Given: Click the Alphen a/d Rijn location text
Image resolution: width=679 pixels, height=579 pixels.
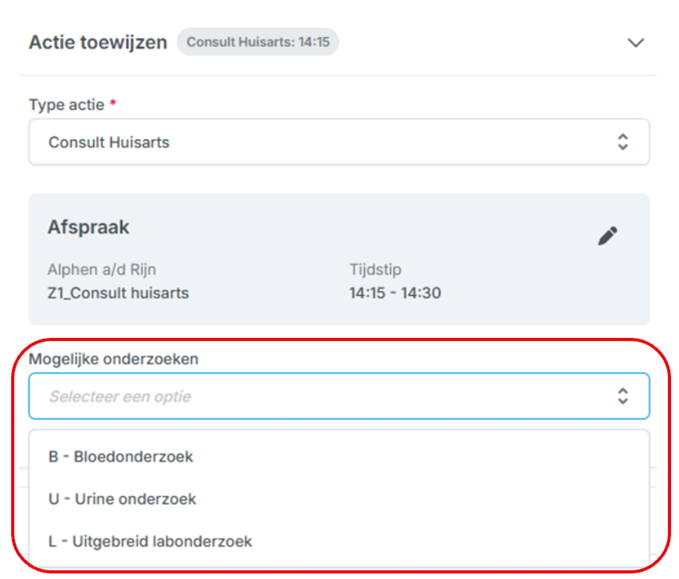Looking at the screenshot, I should tap(102, 270).
